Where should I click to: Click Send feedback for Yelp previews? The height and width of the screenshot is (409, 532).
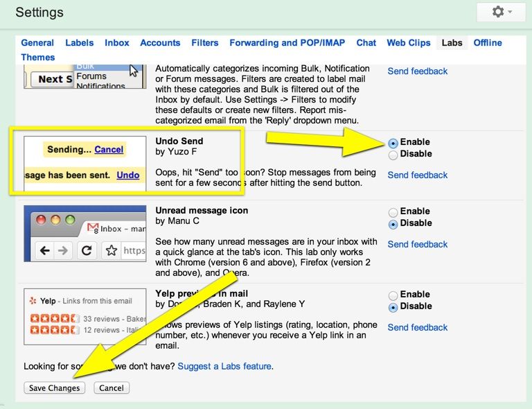[417, 328]
